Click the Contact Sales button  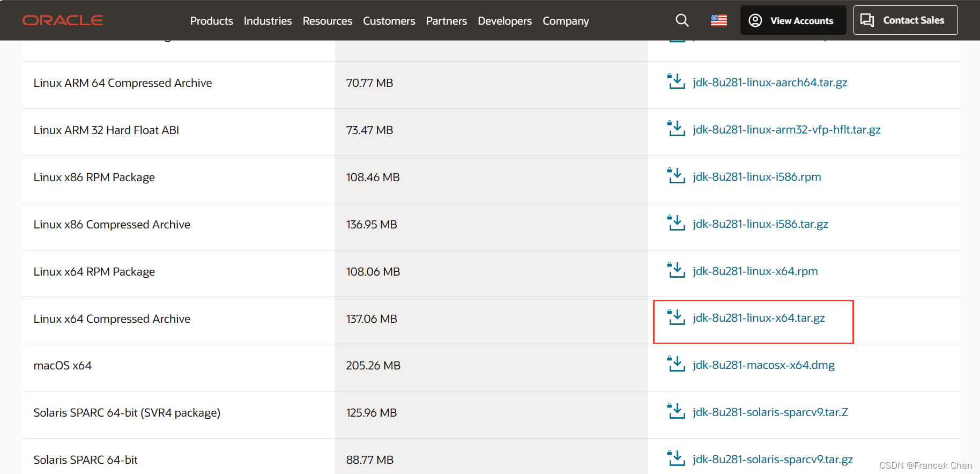pyautogui.click(x=905, y=20)
